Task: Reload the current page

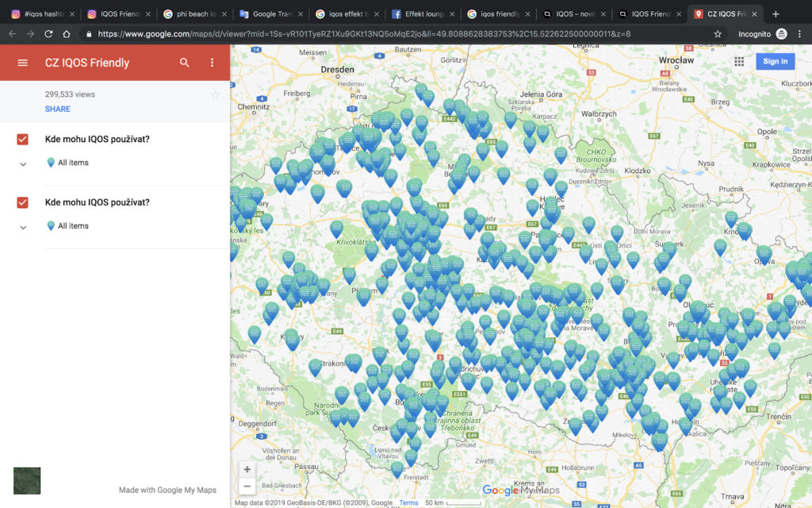Action: 48,33
